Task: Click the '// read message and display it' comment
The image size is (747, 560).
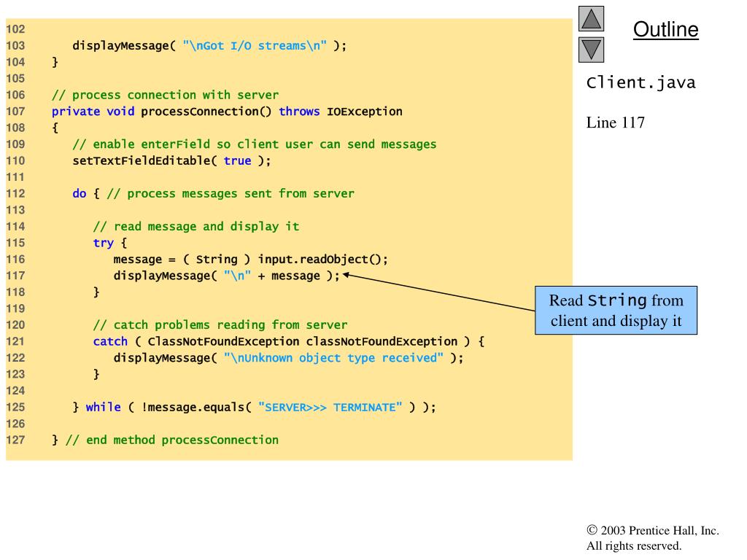Action: tap(196, 227)
